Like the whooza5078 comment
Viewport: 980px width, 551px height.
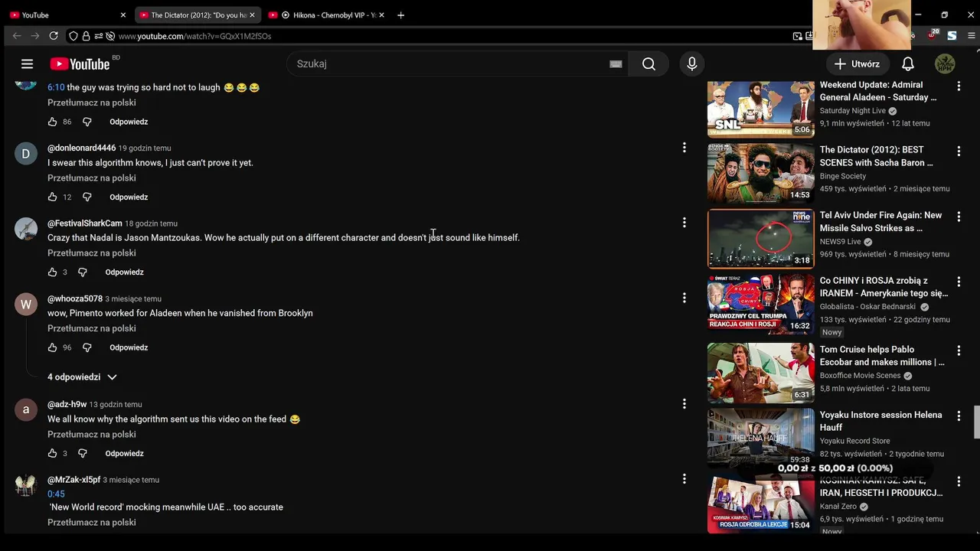coord(52,347)
